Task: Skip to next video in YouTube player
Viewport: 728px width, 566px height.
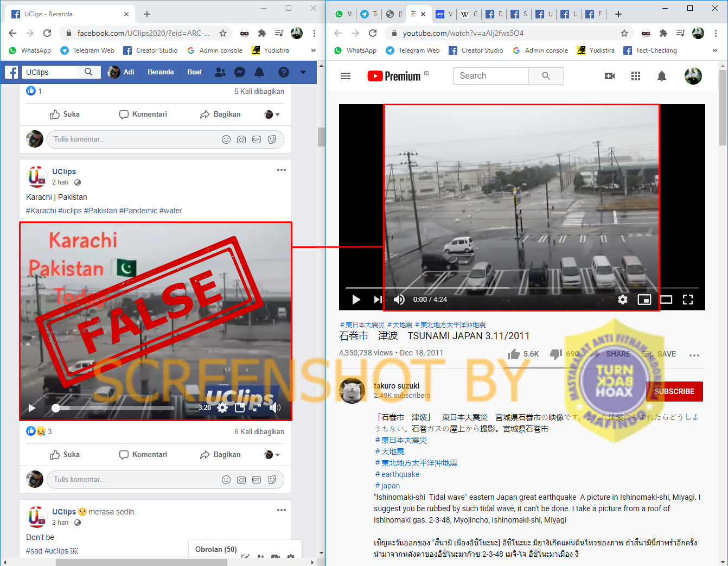Action: (378, 300)
